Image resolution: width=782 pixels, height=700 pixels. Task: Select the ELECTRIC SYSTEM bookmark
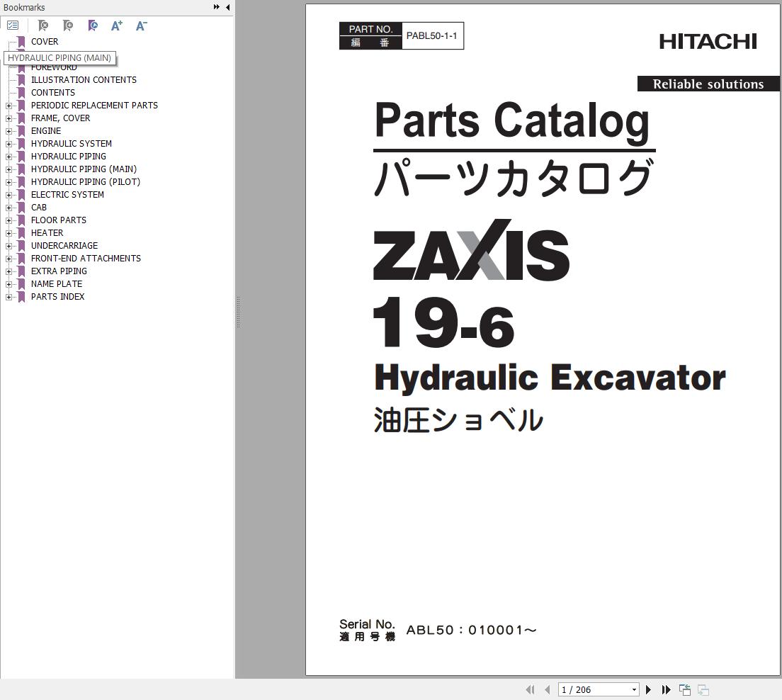(67, 195)
